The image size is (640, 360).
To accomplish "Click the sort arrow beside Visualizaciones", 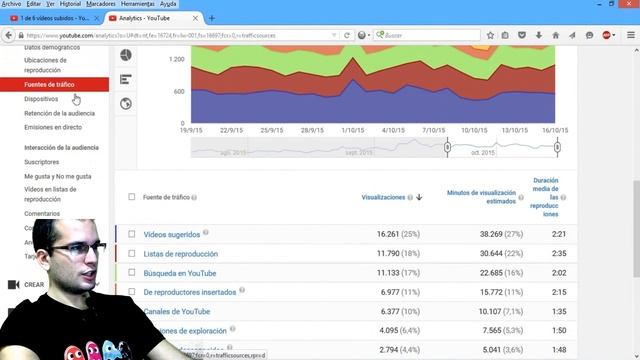I will [419, 198].
